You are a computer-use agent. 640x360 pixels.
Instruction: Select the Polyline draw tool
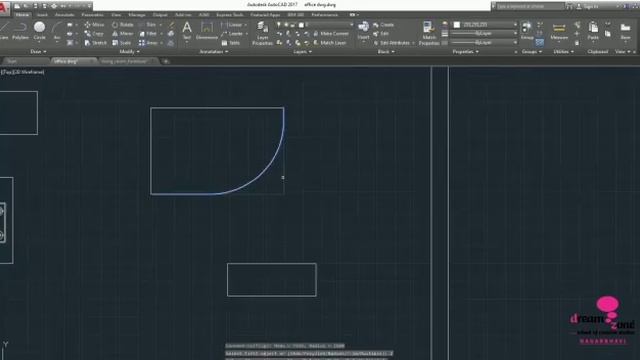tap(20, 31)
